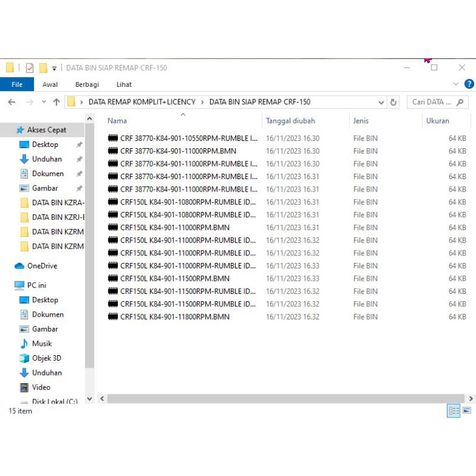
Task: Switch to Details view in status bar
Action: tap(453, 411)
